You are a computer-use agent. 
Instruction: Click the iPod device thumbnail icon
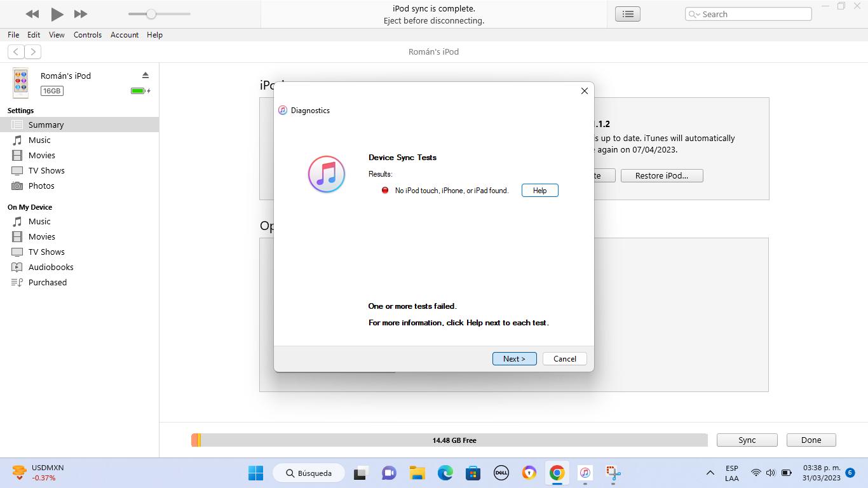[x=20, y=83]
